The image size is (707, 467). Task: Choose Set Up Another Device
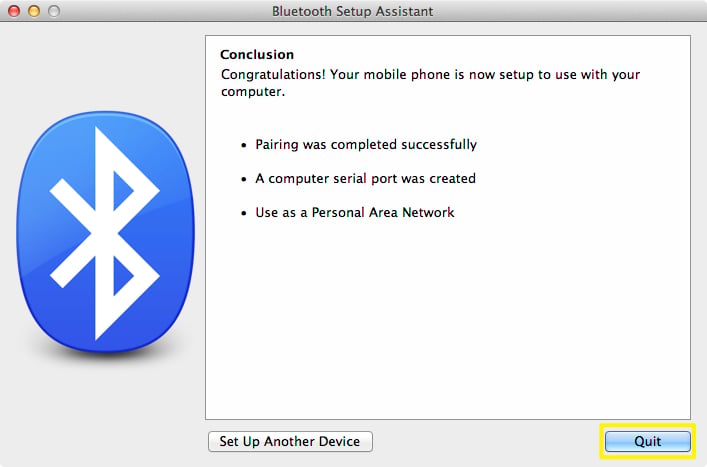coord(290,441)
